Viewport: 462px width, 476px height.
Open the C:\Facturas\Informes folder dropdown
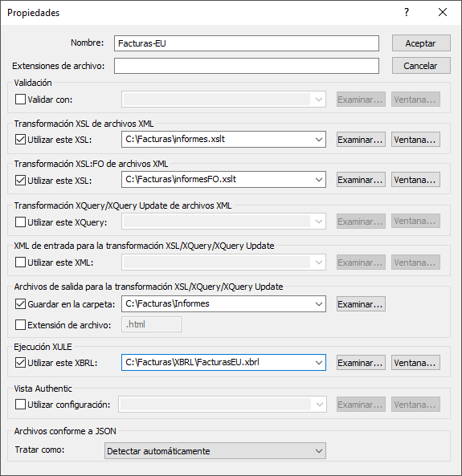tap(318, 304)
